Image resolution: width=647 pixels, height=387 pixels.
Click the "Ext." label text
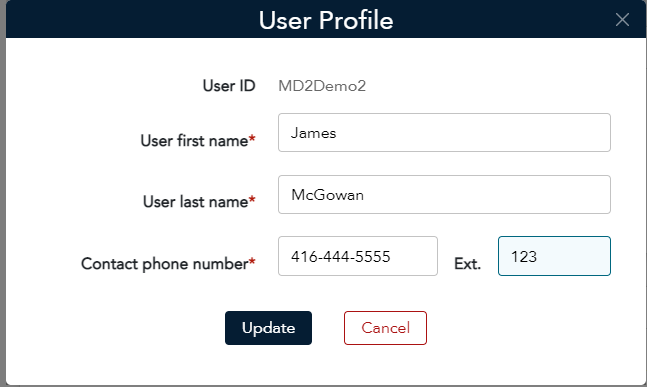(468, 264)
